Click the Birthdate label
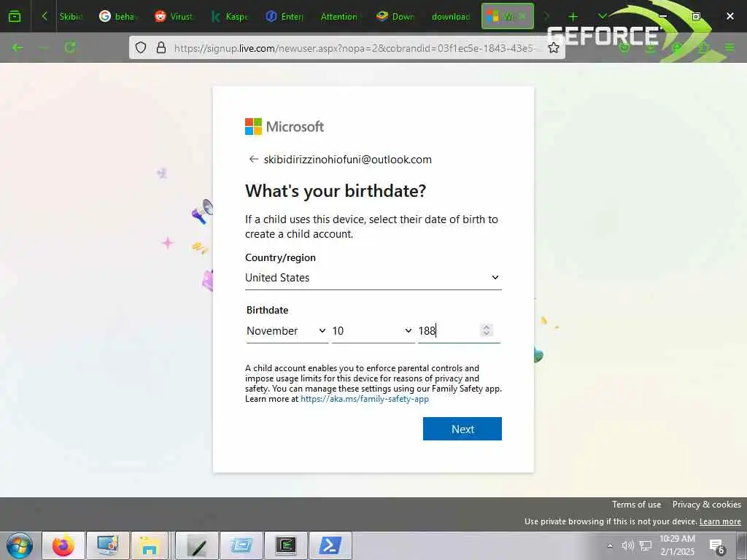747x560 pixels. [267, 310]
